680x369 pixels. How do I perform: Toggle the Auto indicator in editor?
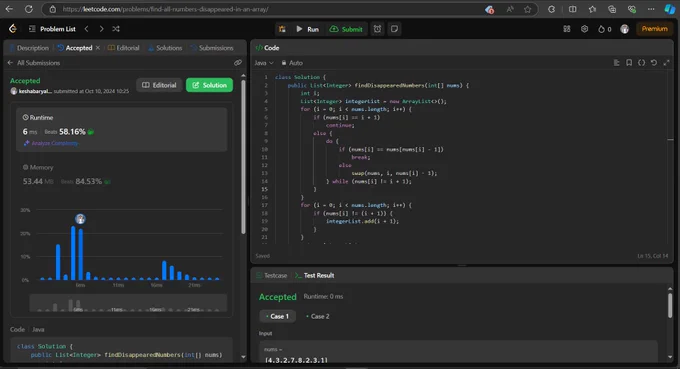pyautogui.click(x=292, y=63)
